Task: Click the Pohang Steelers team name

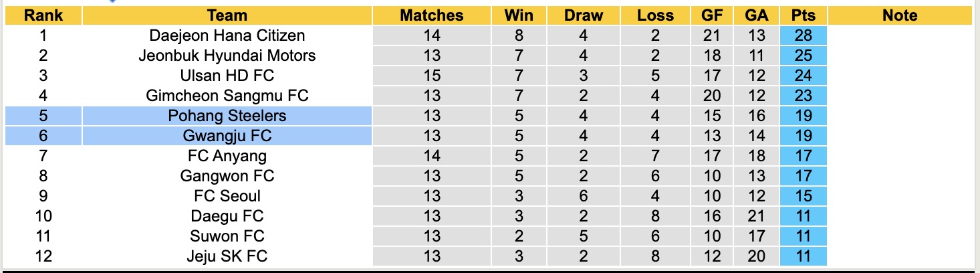Action: (227, 116)
